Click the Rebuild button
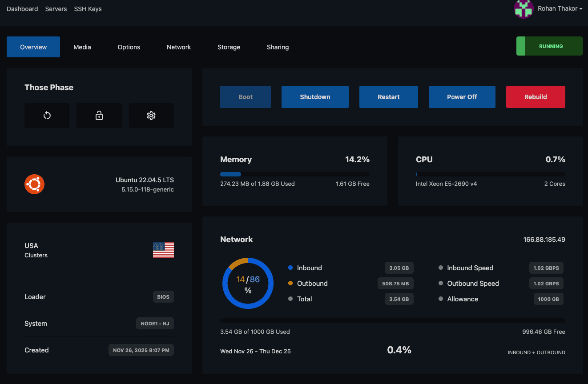This screenshot has height=384, width=588. pyautogui.click(x=536, y=96)
